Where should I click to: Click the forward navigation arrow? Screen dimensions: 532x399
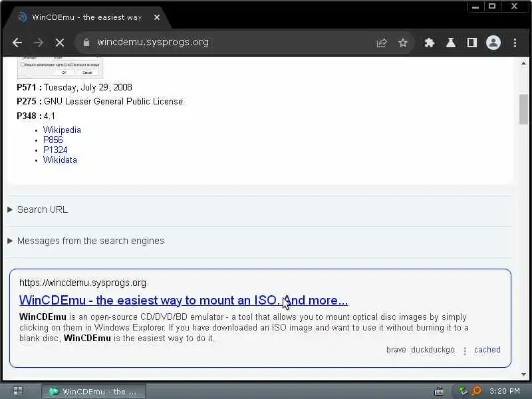[39, 43]
